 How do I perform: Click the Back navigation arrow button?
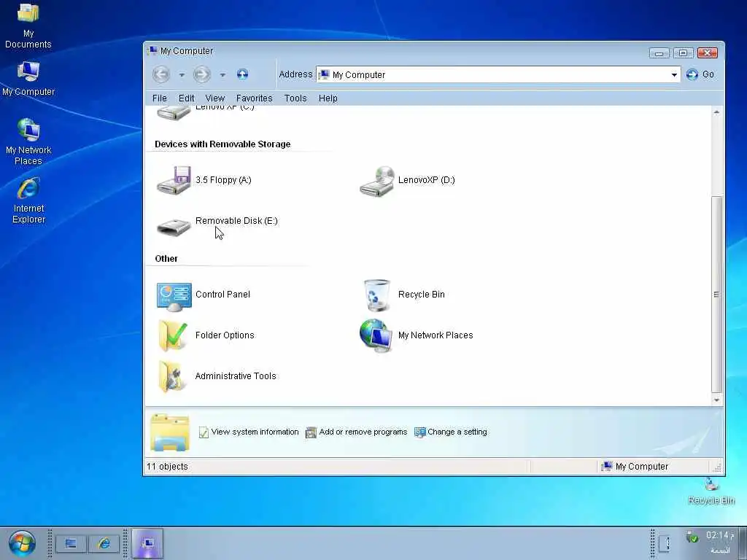(161, 74)
